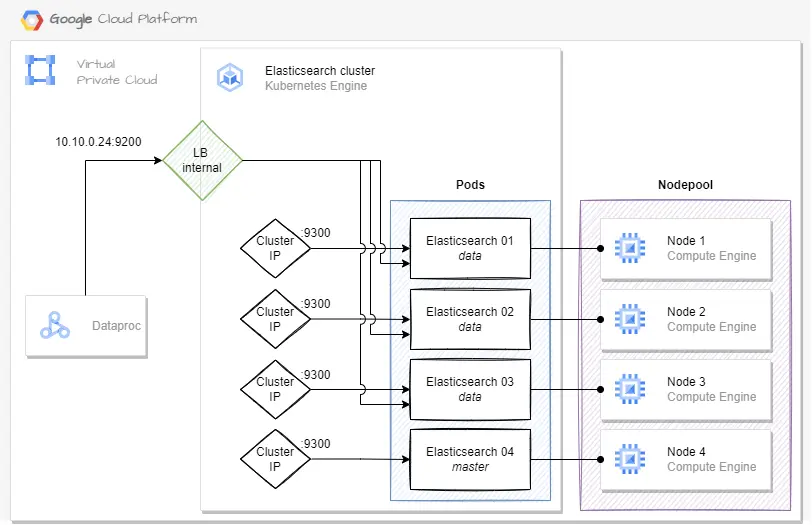Click the Kubernetes Engine subtitle text
Screen dimensions: 812x525
point(316,86)
